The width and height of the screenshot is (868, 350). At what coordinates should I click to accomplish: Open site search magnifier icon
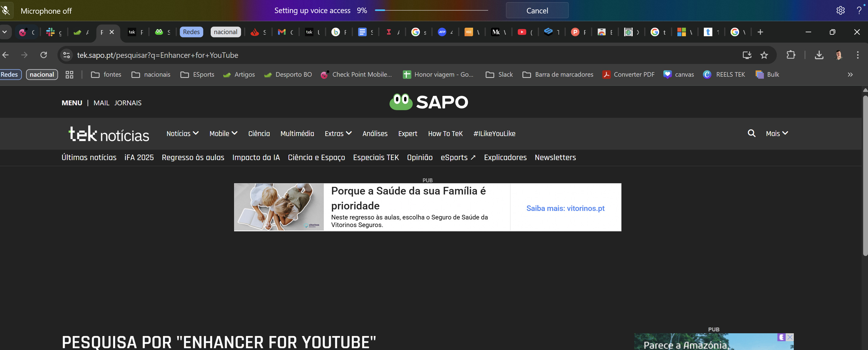point(751,133)
